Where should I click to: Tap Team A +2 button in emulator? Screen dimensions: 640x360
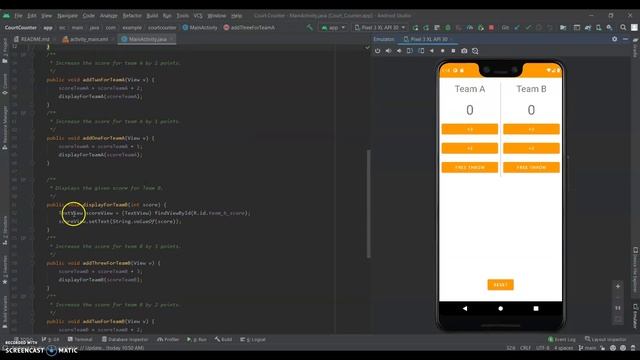click(x=470, y=148)
